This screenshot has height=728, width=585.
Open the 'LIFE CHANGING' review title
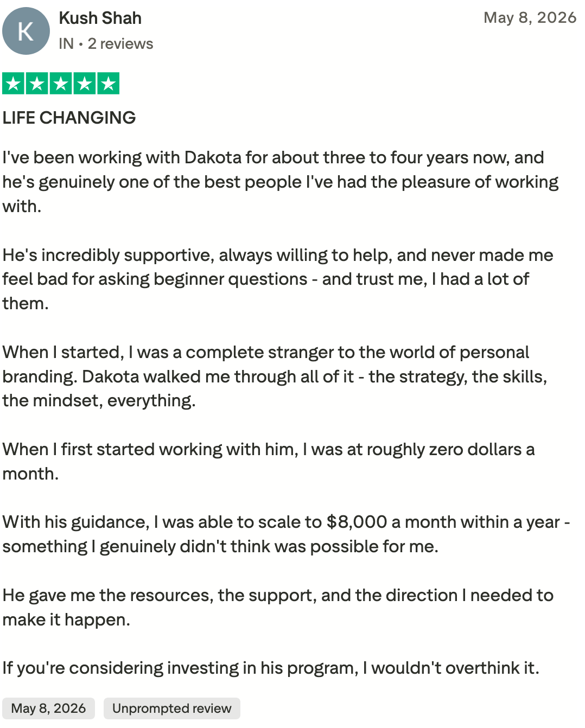pos(69,118)
